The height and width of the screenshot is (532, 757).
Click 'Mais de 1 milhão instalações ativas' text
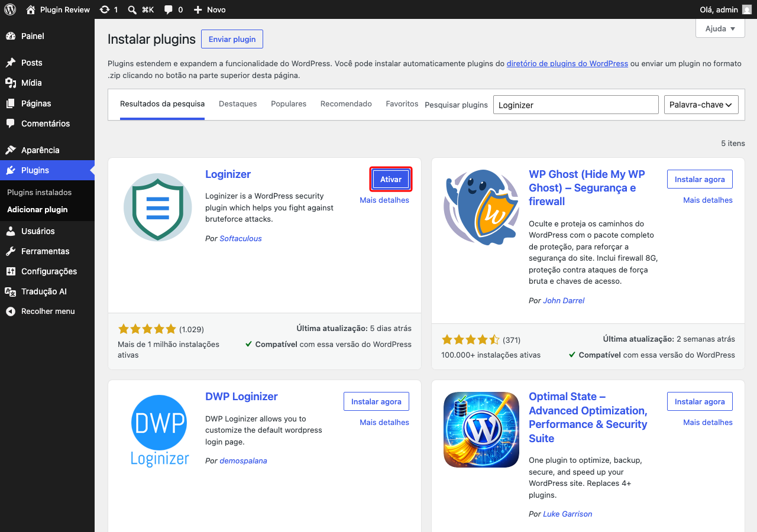point(169,349)
